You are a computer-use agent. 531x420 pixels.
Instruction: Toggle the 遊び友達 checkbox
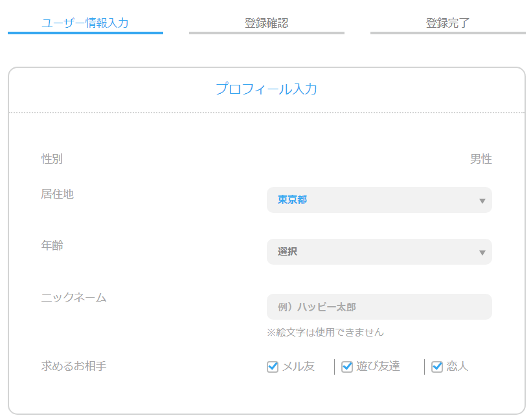point(347,367)
